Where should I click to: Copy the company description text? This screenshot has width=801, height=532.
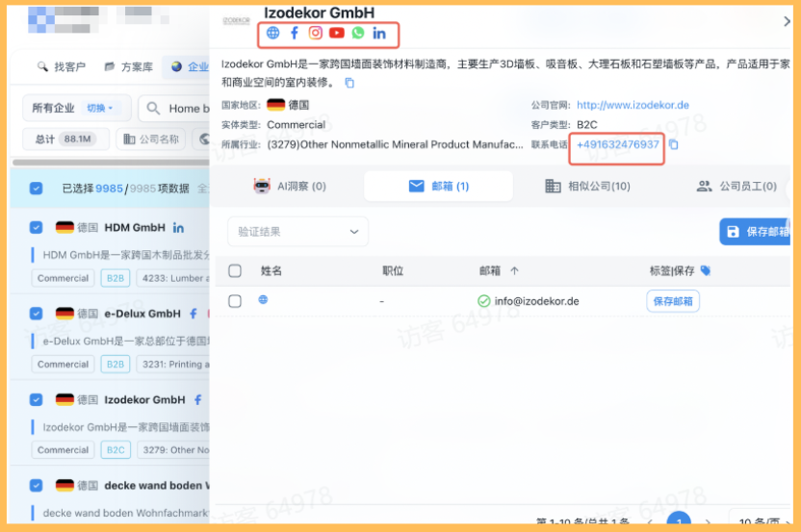click(349, 83)
